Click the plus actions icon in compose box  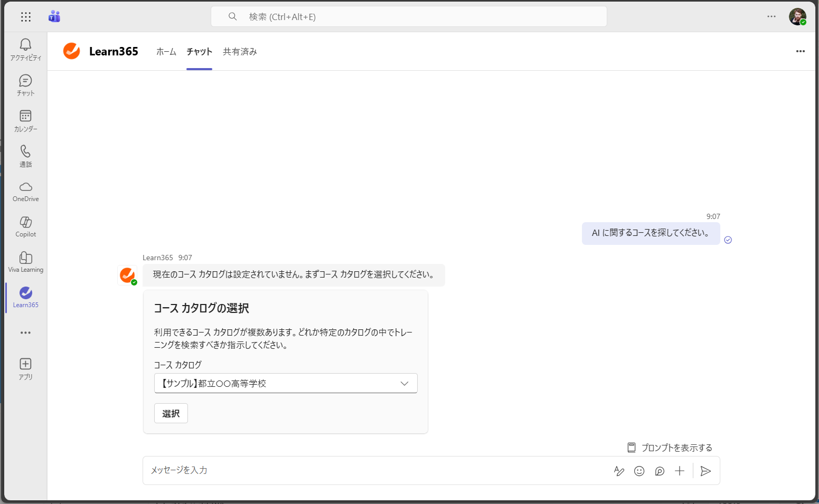point(679,471)
